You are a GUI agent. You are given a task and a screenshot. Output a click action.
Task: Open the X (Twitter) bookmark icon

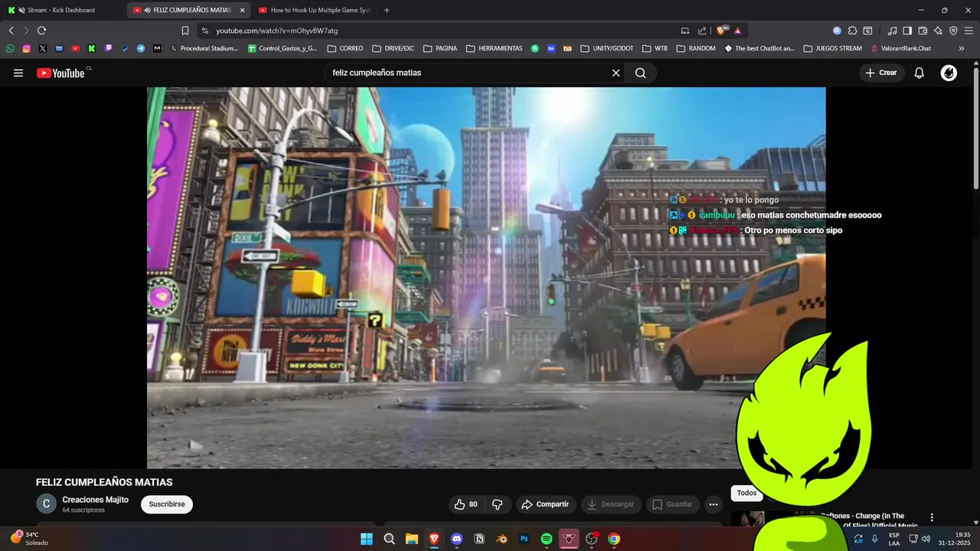click(x=42, y=48)
